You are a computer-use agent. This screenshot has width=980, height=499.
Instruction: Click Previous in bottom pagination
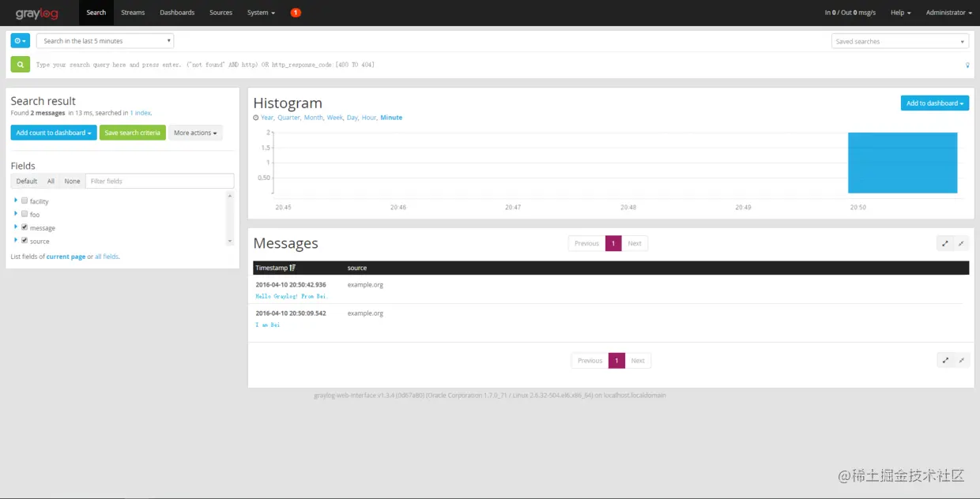pyautogui.click(x=590, y=360)
